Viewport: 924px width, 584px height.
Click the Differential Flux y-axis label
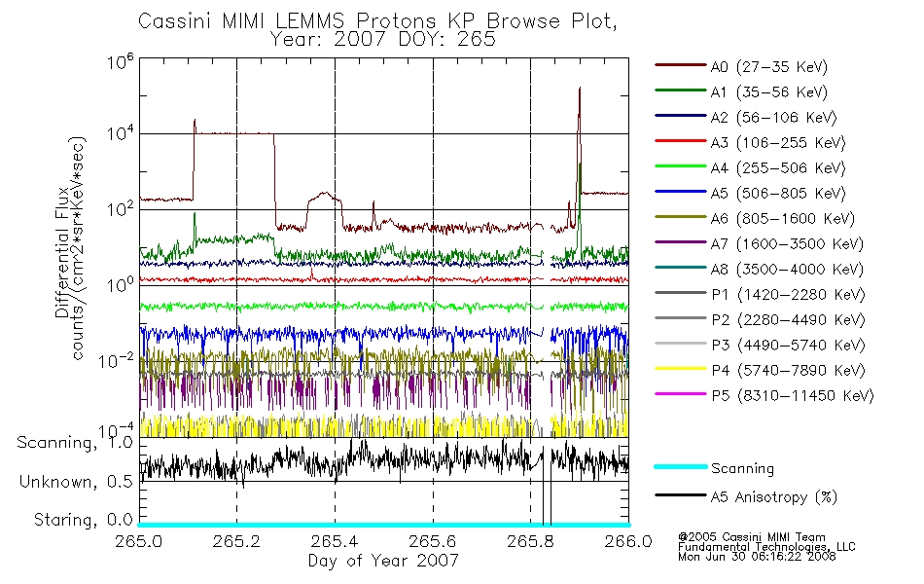(x=62, y=254)
